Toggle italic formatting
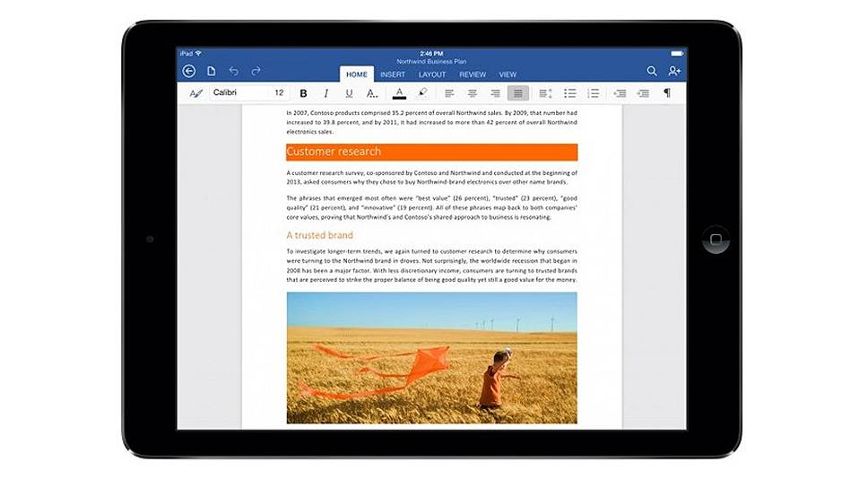 tap(325, 93)
